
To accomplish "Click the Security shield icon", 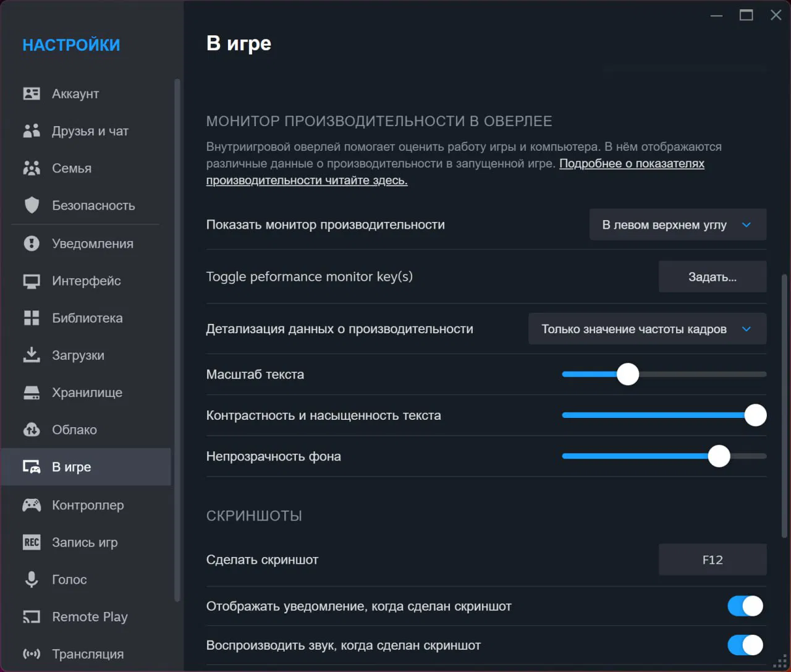I will click(32, 205).
